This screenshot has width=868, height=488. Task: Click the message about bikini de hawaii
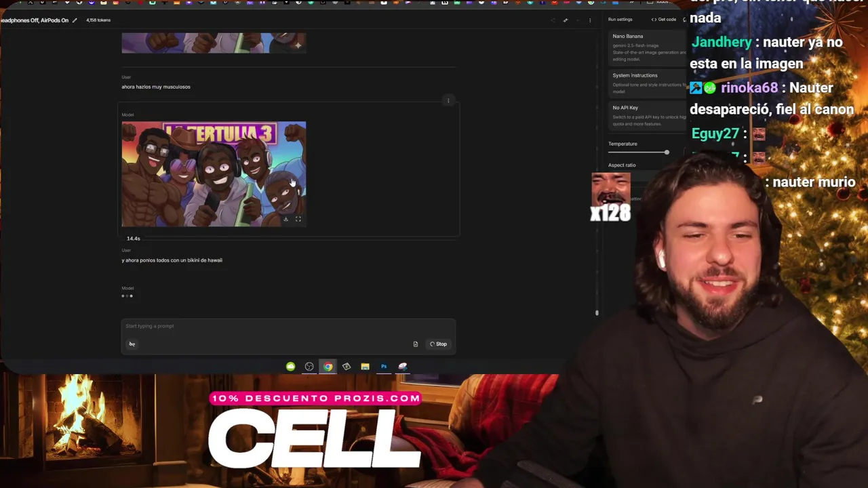(x=172, y=260)
